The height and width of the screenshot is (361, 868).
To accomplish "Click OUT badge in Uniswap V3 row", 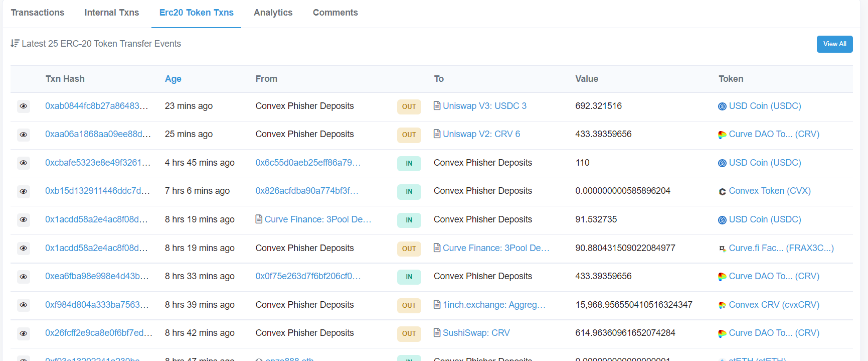I will click(x=409, y=106).
